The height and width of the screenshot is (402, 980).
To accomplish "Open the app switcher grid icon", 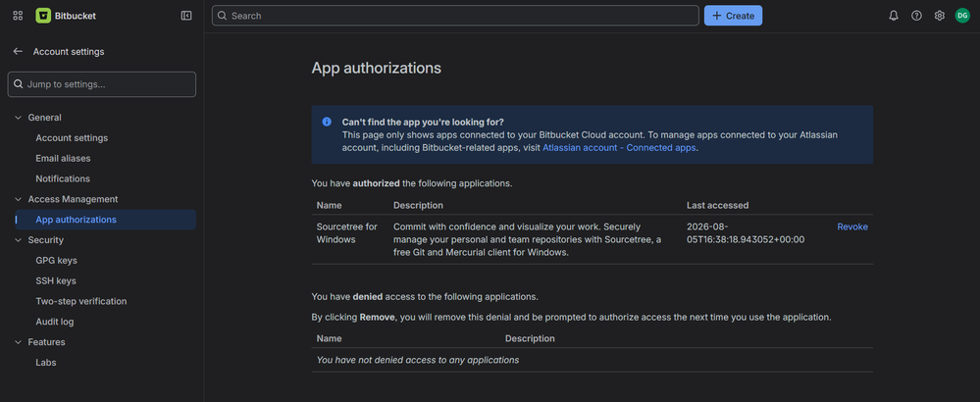I will 18,16.
